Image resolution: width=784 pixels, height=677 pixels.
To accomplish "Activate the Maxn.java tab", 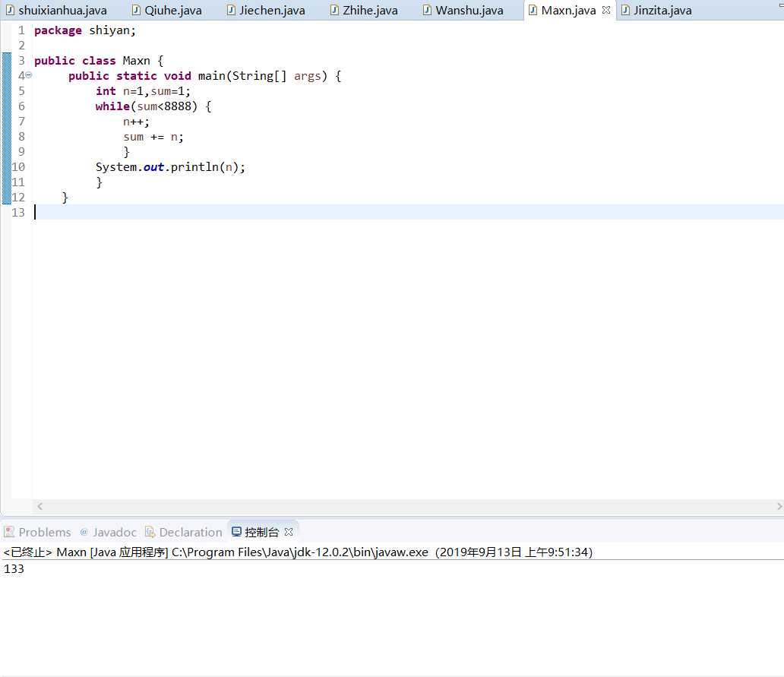I will [x=568, y=10].
